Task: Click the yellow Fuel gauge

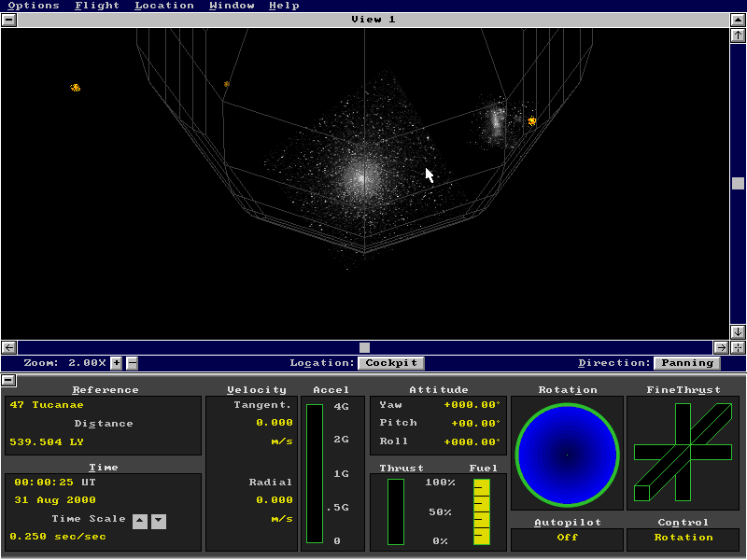Action: pyautogui.click(x=482, y=511)
